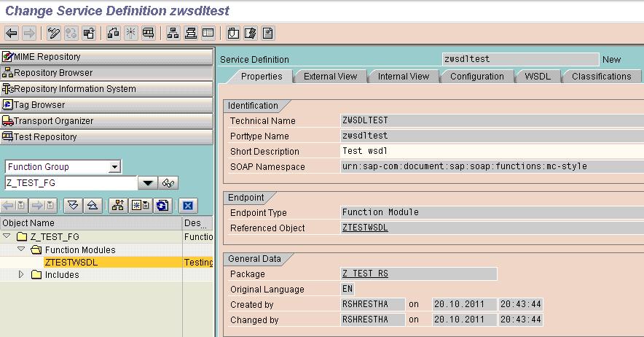This screenshot has width=644, height=337.
Task: Refresh the object list tree
Action: (x=162, y=205)
